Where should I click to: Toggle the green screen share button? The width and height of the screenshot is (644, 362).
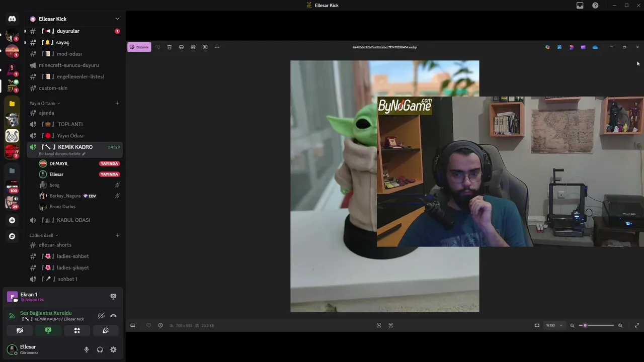point(48,330)
